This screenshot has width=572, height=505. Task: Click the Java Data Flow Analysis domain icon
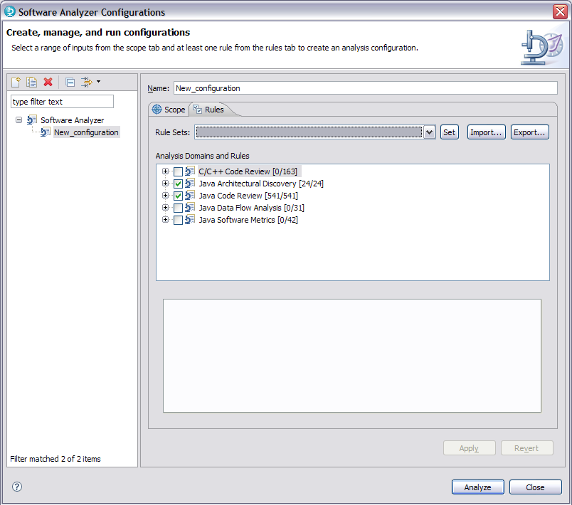tap(190, 208)
